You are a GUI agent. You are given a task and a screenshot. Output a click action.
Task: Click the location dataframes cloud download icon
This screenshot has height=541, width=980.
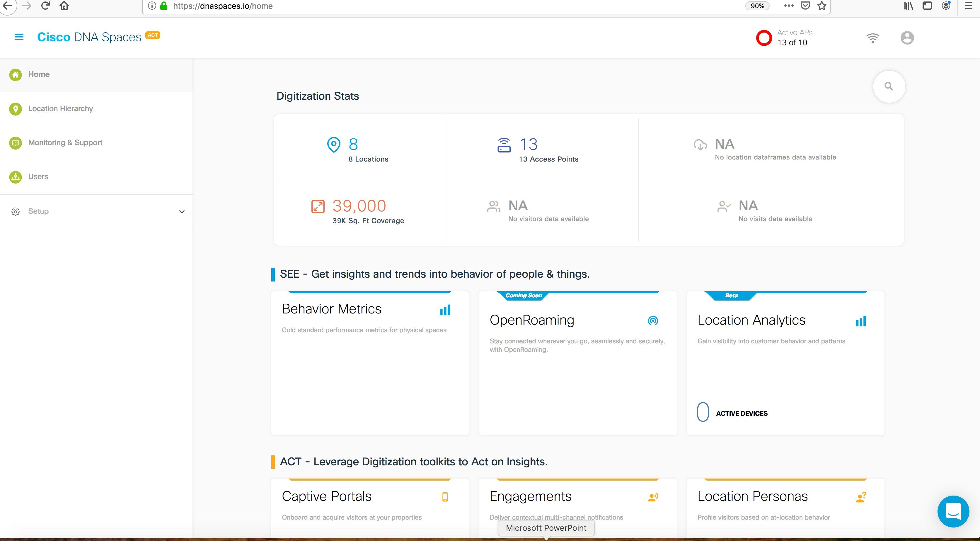[700, 145]
